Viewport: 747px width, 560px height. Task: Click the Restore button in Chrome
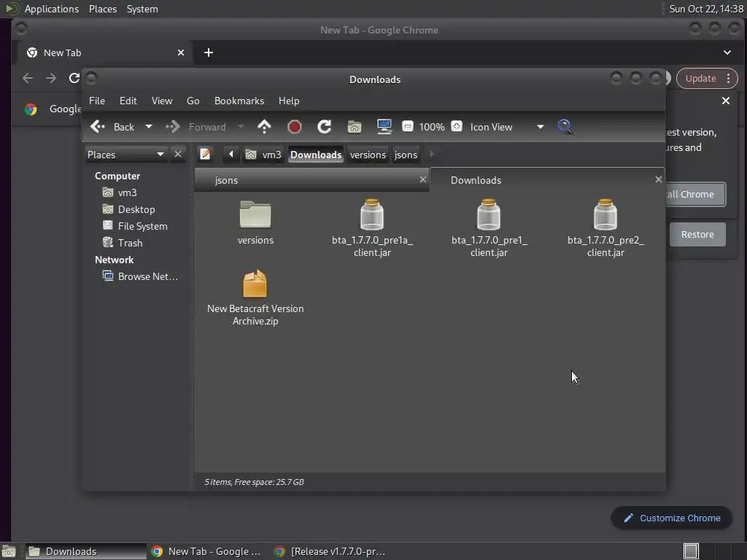[x=697, y=234]
